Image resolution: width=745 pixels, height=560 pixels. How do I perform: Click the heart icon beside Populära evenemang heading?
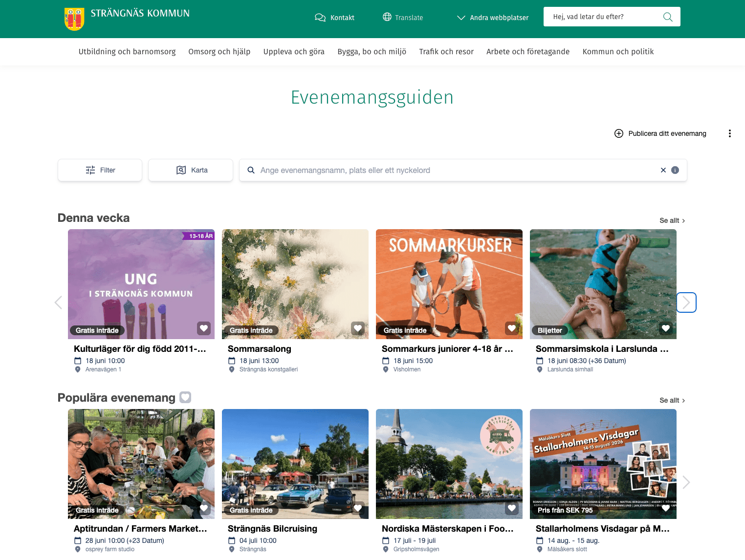(185, 397)
